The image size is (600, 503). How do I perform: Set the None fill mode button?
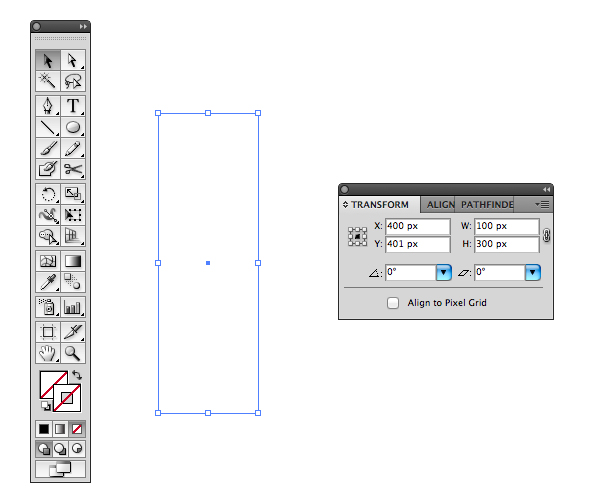pyautogui.click(x=77, y=429)
